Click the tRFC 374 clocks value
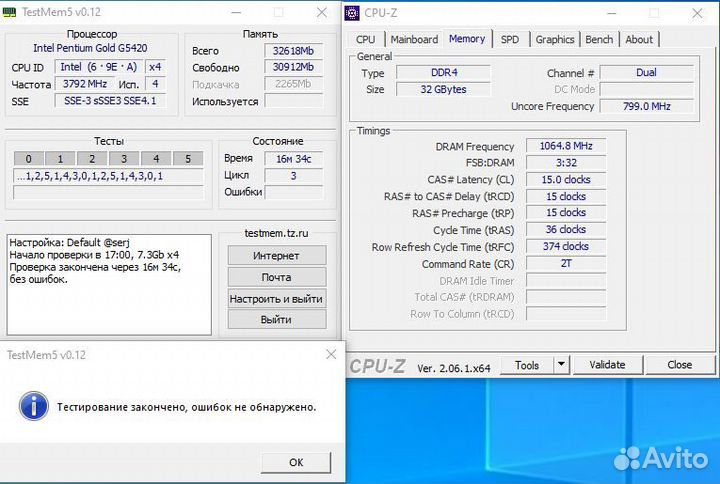This screenshot has width=720, height=484. (566, 247)
